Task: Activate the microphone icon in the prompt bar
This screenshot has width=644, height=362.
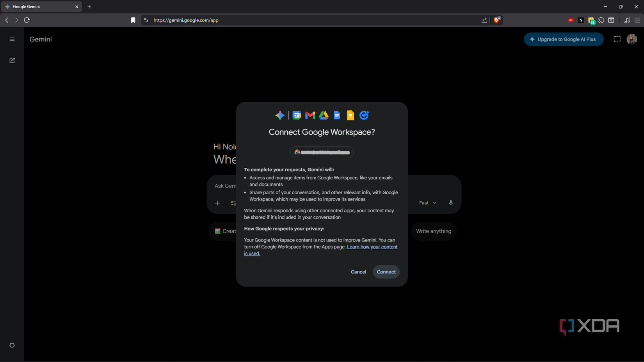Action: point(450,202)
